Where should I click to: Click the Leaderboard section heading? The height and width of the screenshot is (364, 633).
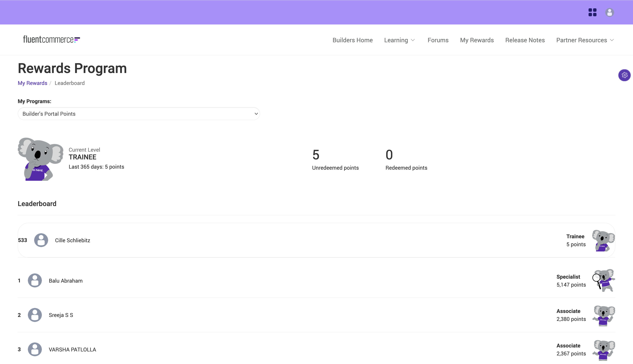click(37, 204)
